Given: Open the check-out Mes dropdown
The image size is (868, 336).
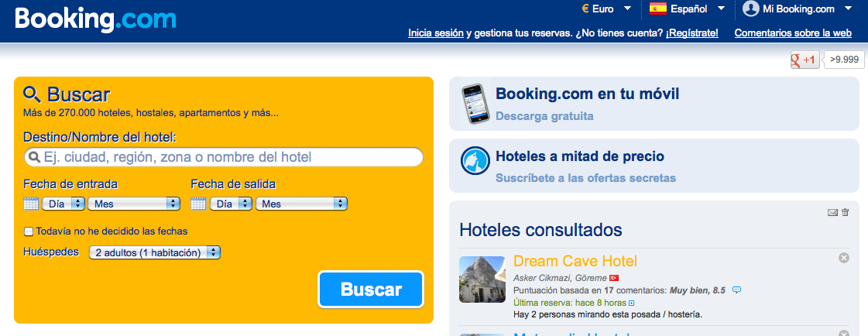Looking at the screenshot, I should coord(301,204).
